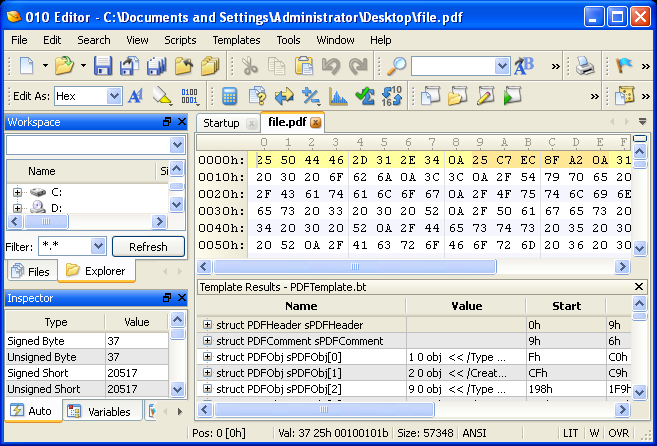Click the Paste clipboard icon
This screenshot has width=657, height=446.
[x=304, y=66]
